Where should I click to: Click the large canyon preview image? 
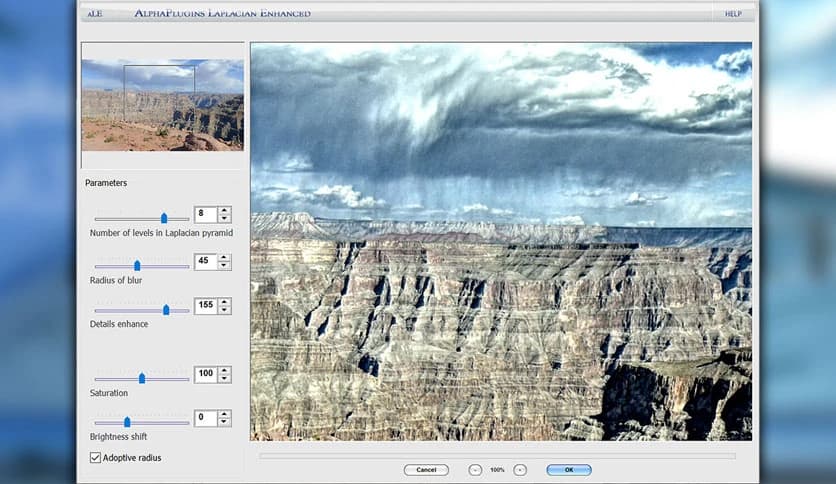501,241
